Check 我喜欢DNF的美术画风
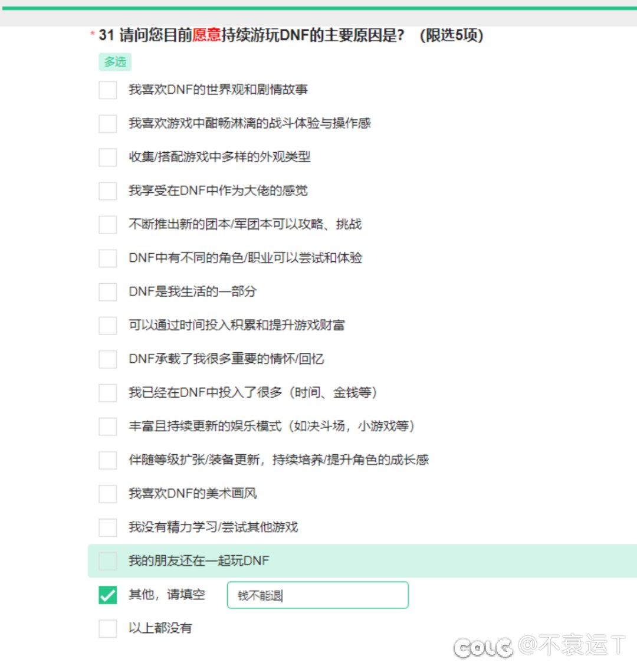Viewport: 637px width, 672px height. coord(108,493)
